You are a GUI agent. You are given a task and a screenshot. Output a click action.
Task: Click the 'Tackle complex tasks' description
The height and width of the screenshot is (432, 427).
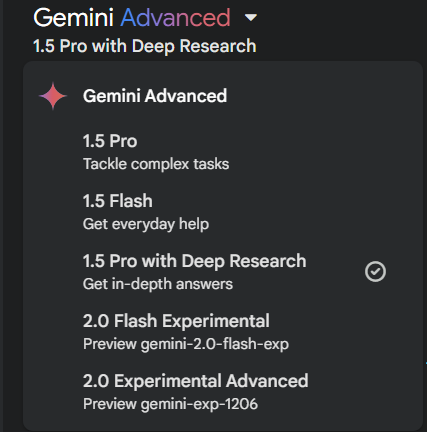pyautogui.click(x=156, y=164)
